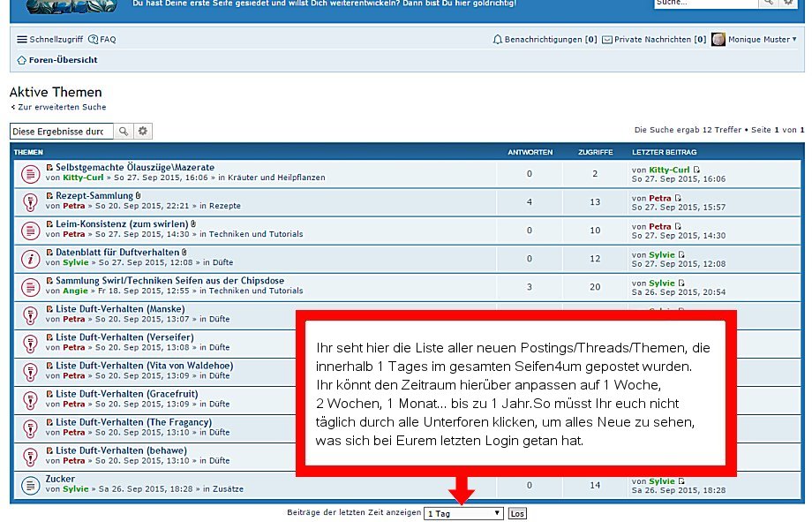Click the search magnifier icon beside results field
This screenshot has height=522, width=812.
pos(124,132)
